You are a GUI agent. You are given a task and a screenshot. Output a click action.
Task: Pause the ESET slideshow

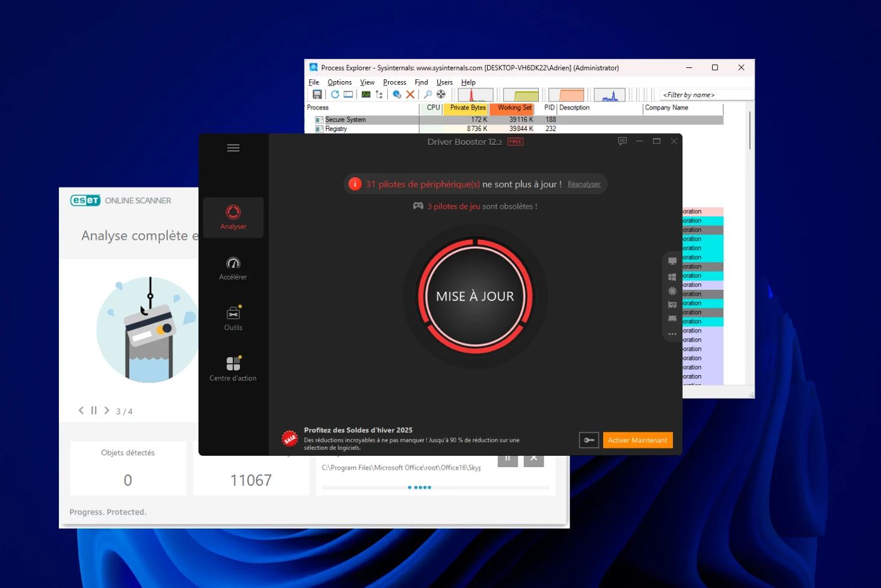(94, 411)
